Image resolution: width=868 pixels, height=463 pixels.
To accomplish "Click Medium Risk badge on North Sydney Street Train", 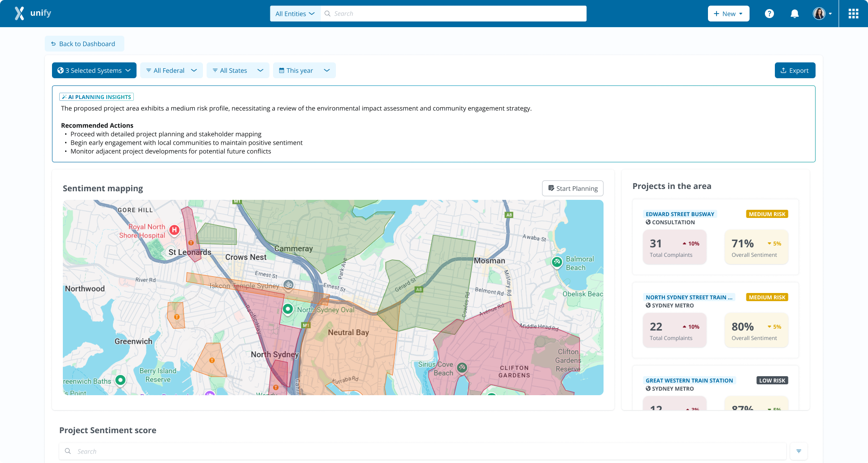I will point(767,298).
